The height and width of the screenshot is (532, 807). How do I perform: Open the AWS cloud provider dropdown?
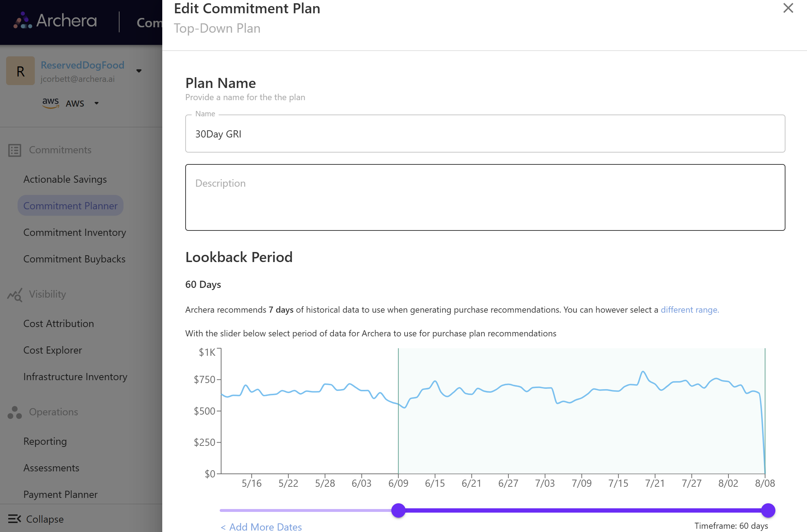click(96, 103)
